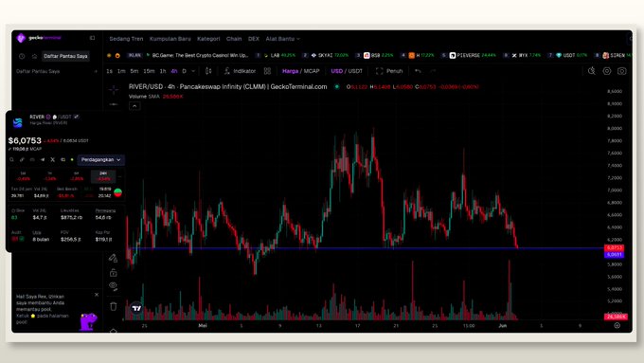Hide all drawings with eye icon
The width and height of the screenshot is (644, 363).
pos(114,286)
